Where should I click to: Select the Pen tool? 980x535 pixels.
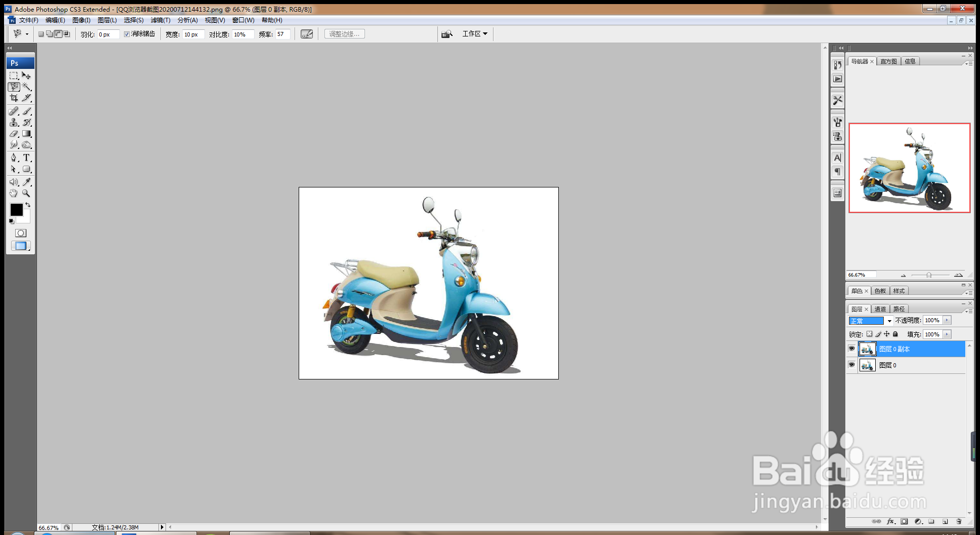[x=14, y=158]
